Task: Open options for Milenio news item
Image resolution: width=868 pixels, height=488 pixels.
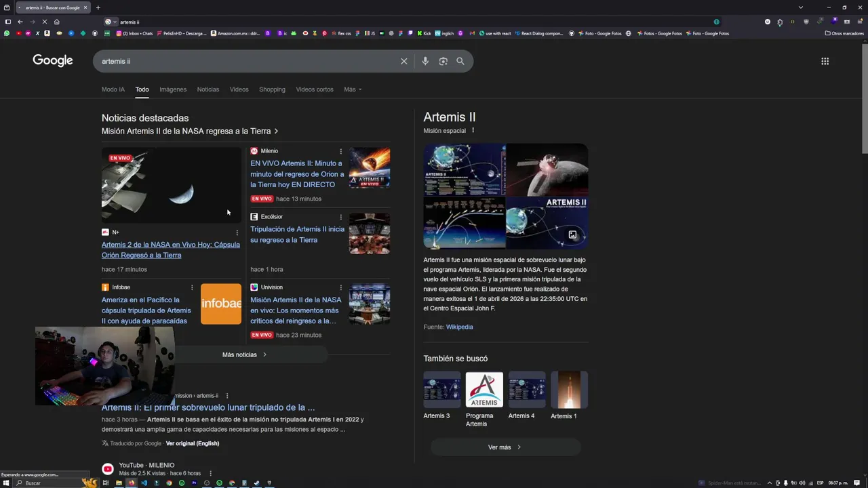Action: pyautogui.click(x=341, y=151)
